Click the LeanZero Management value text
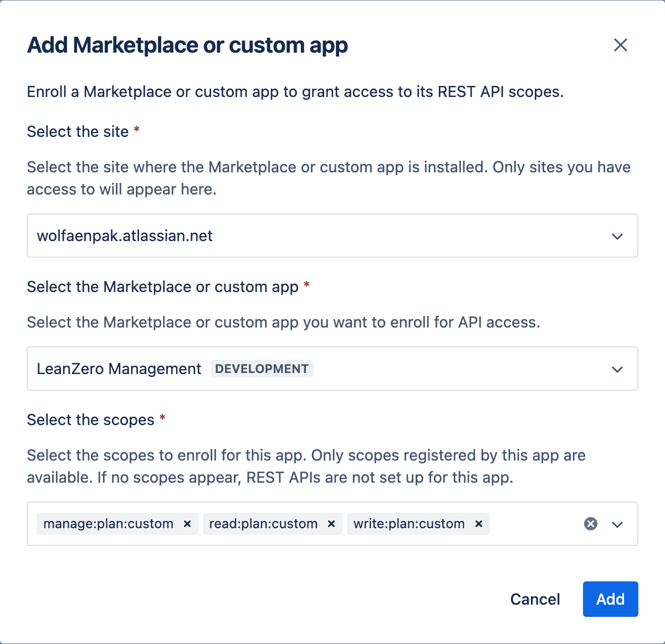 pyautogui.click(x=119, y=369)
